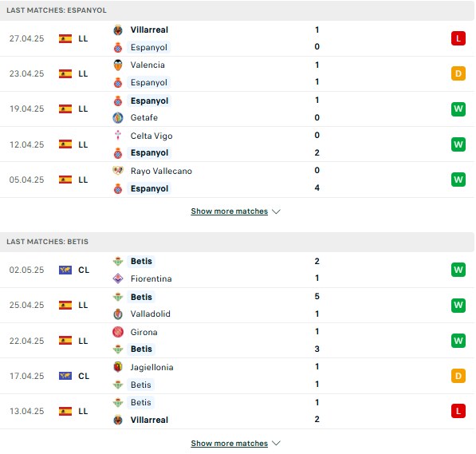Click the Celta Vigo crest icon

118,135
